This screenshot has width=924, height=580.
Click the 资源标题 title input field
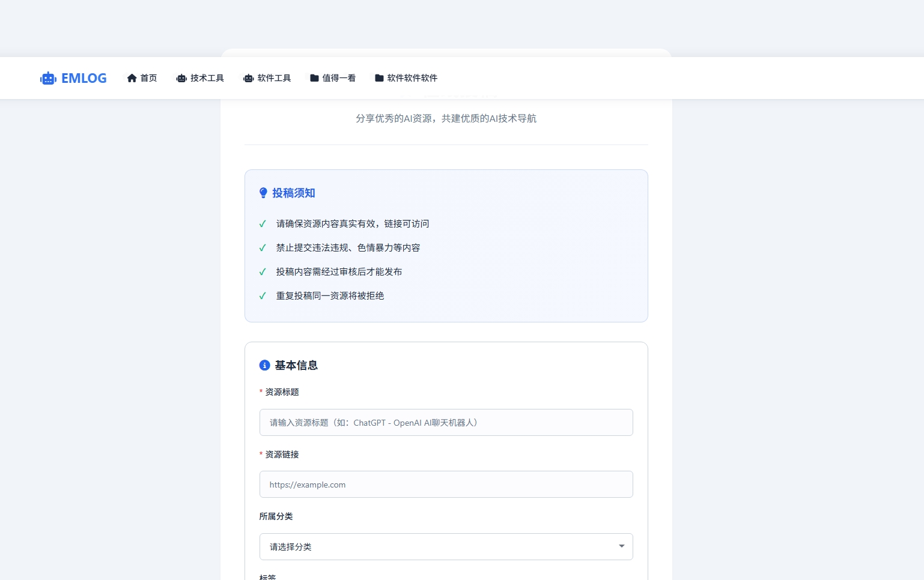(446, 422)
